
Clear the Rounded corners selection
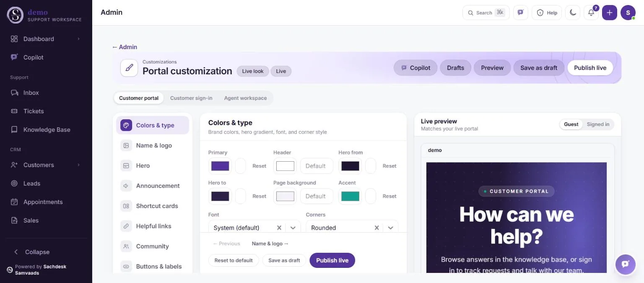(377, 228)
